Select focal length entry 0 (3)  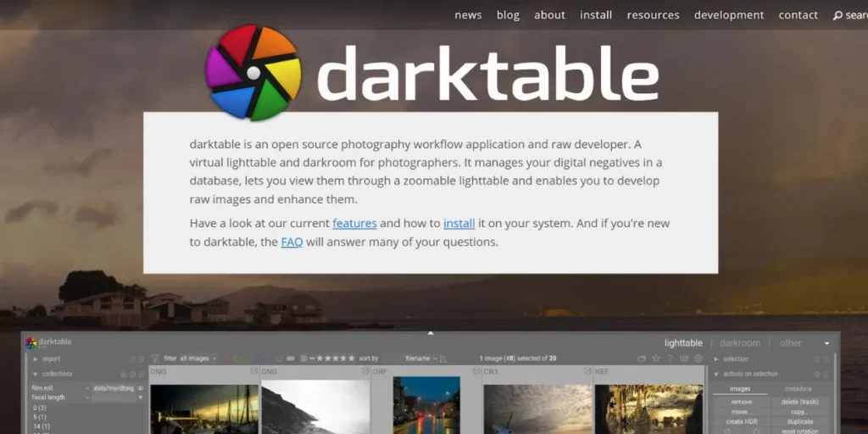tap(39, 408)
